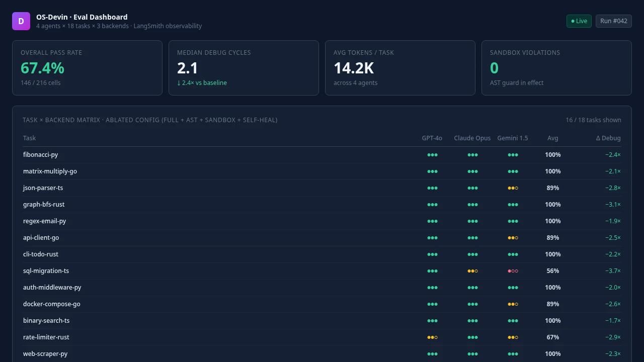
Task: Click the Avg column header
Action: [553, 138]
